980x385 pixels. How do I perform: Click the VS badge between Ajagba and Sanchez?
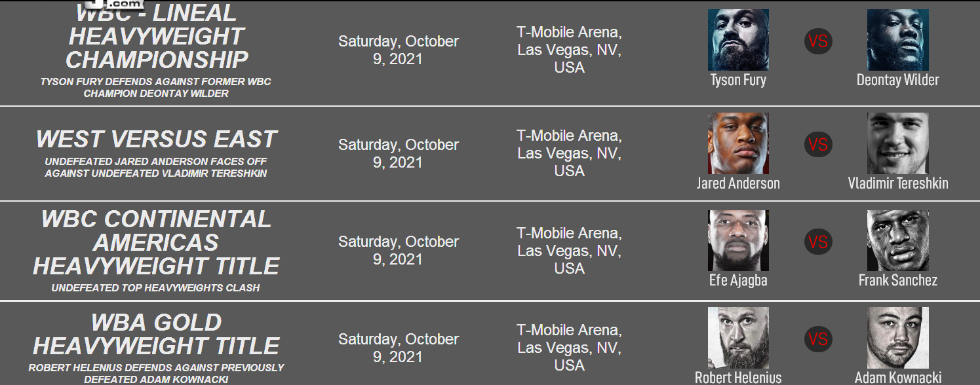click(818, 242)
